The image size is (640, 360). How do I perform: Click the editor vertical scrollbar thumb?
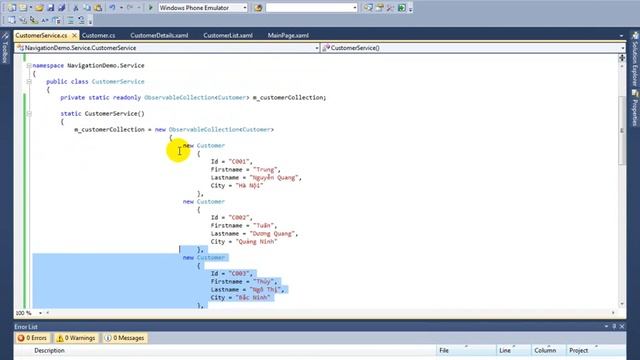(x=622, y=131)
